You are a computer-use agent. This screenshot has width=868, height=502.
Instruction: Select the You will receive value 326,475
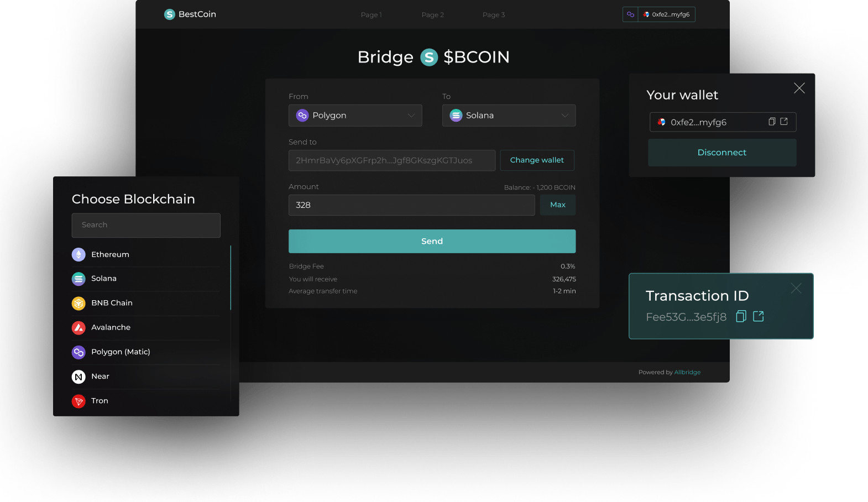(x=564, y=279)
